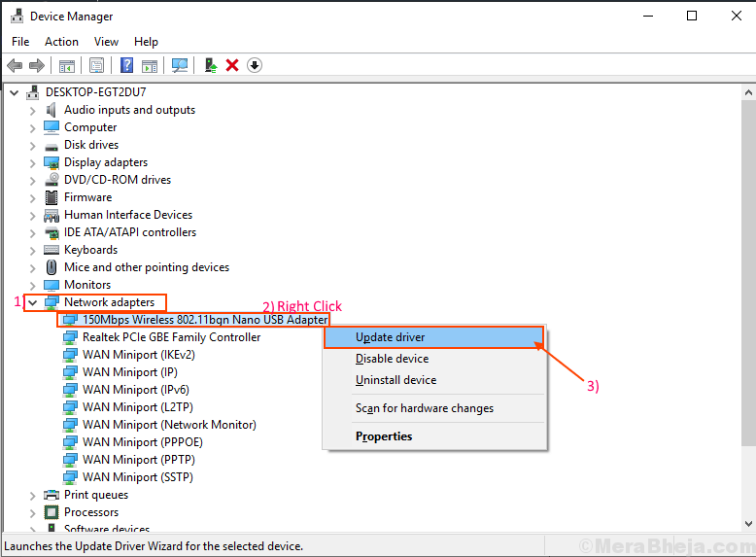This screenshot has height=557, width=756.
Task: Select 150Mbps Wireless 802.11bgn Nano USB Adapter
Action: [205, 320]
